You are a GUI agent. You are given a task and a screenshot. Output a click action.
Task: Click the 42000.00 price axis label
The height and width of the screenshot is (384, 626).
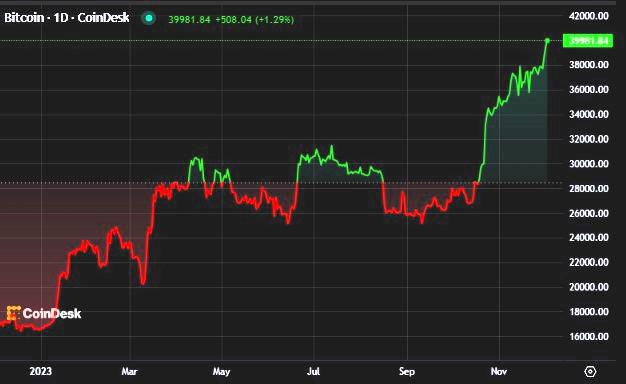pos(589,16)
